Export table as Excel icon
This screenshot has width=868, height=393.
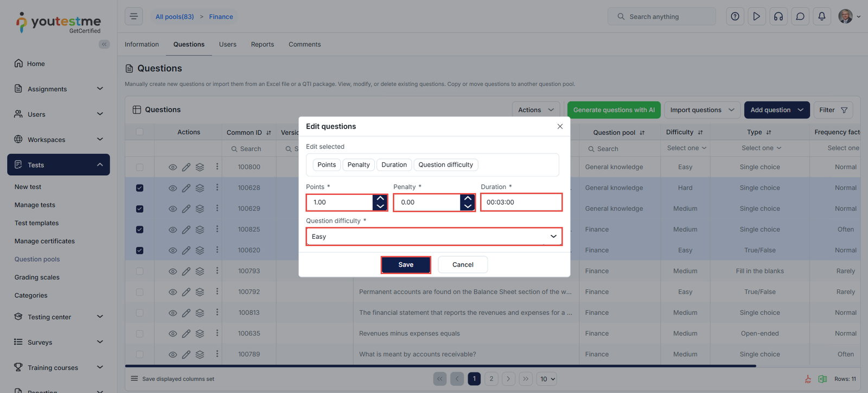pos(822,379)
